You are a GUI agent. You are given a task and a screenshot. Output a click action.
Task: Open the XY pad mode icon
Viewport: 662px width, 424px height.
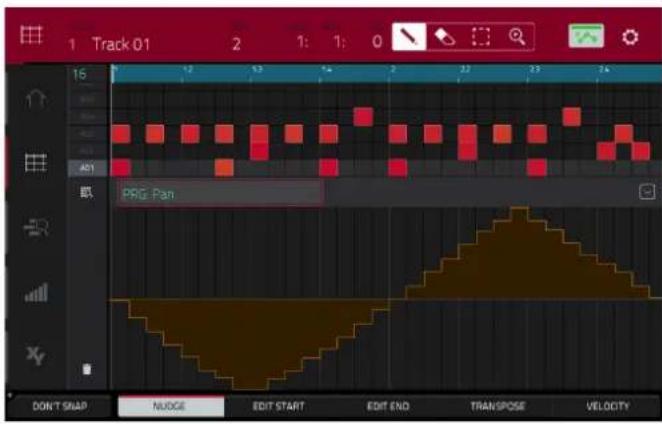pyautogui.click(x=36, y=356)
